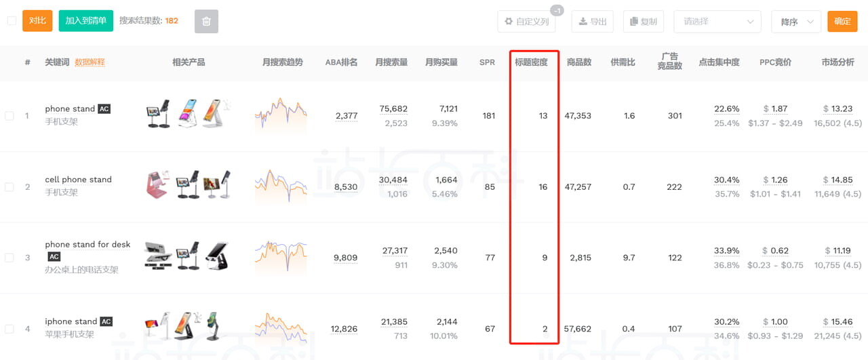
Task: Sort by ABA排名 column header
Action: 341,62
